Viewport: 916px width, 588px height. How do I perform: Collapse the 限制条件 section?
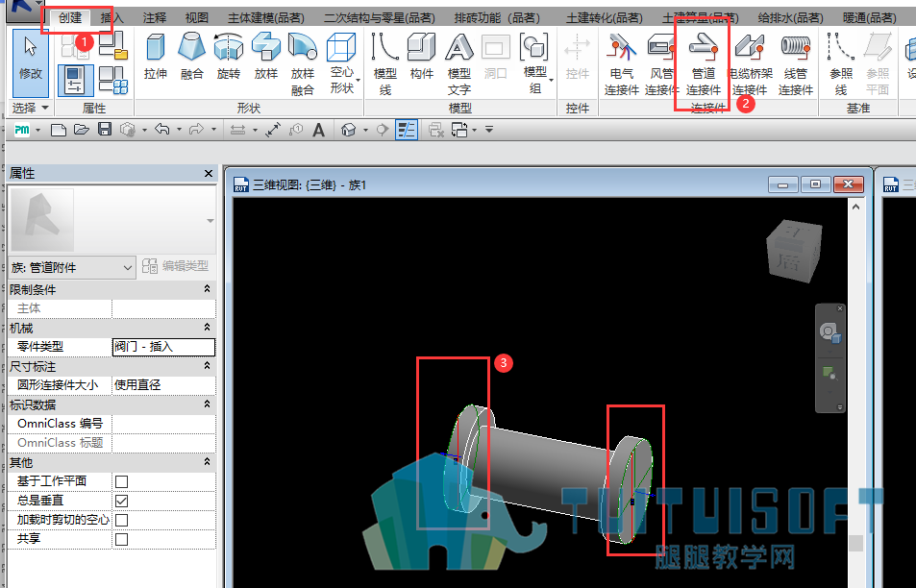tap(207, 289)
